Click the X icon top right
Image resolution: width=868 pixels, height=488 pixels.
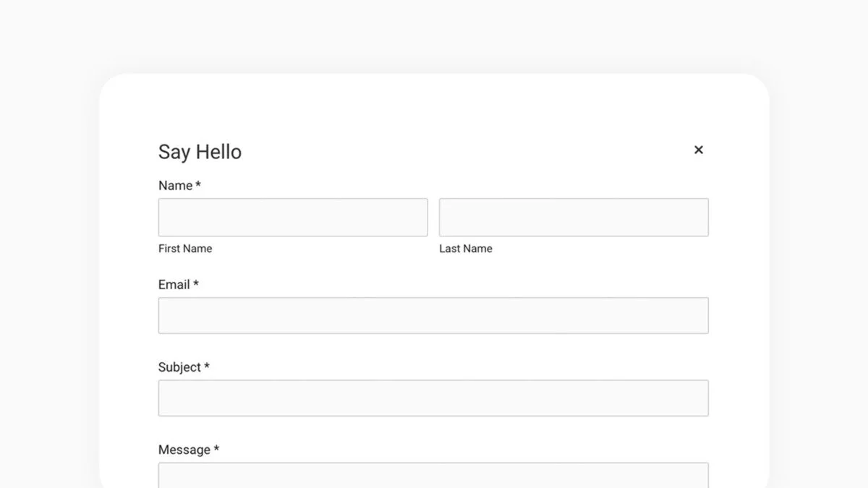(x=698, y=150)
